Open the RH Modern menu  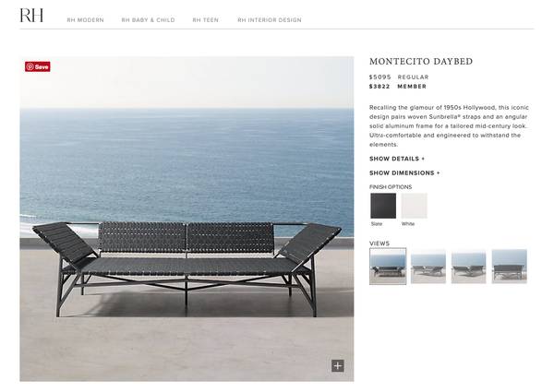[86, 20]
